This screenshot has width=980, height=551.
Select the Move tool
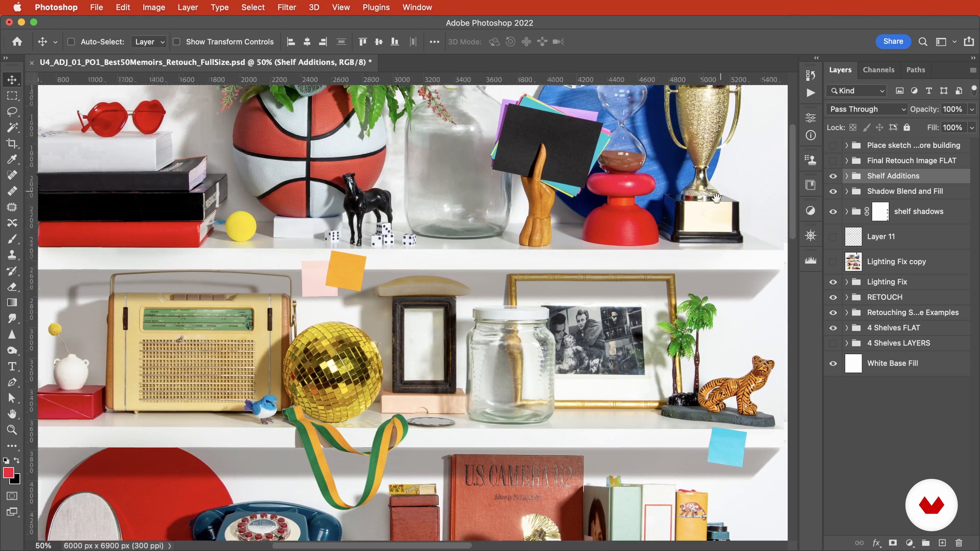click(12, 80)
